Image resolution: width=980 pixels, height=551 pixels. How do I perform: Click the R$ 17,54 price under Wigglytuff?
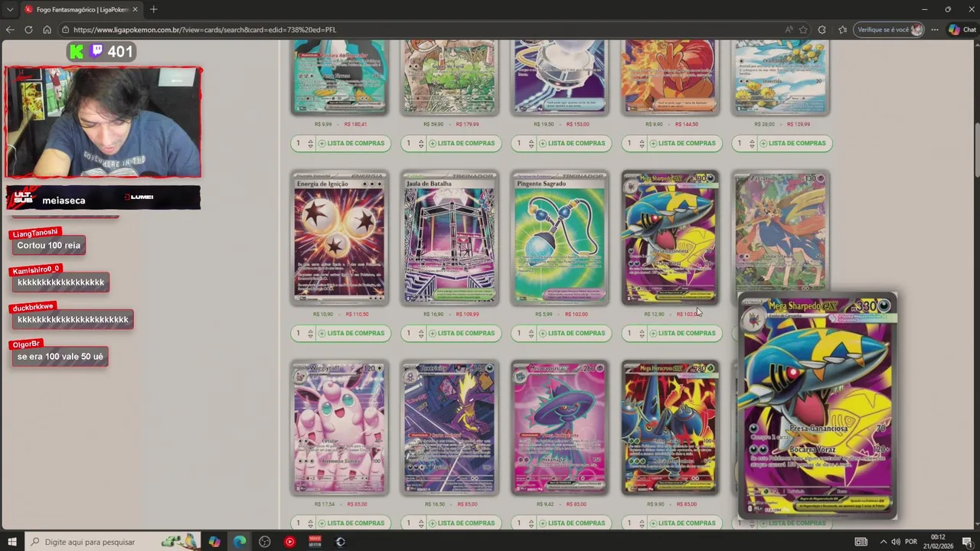(325, 504)
